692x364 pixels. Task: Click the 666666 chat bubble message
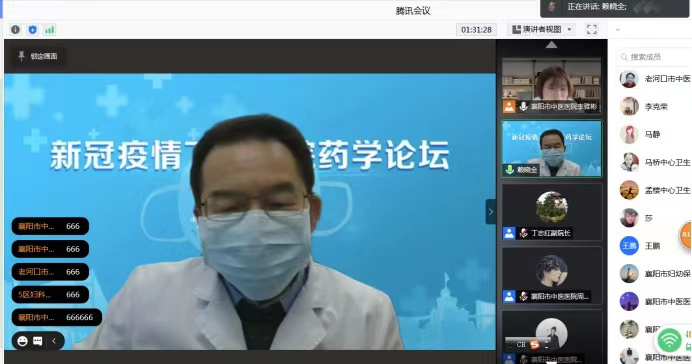click(56, 317)
